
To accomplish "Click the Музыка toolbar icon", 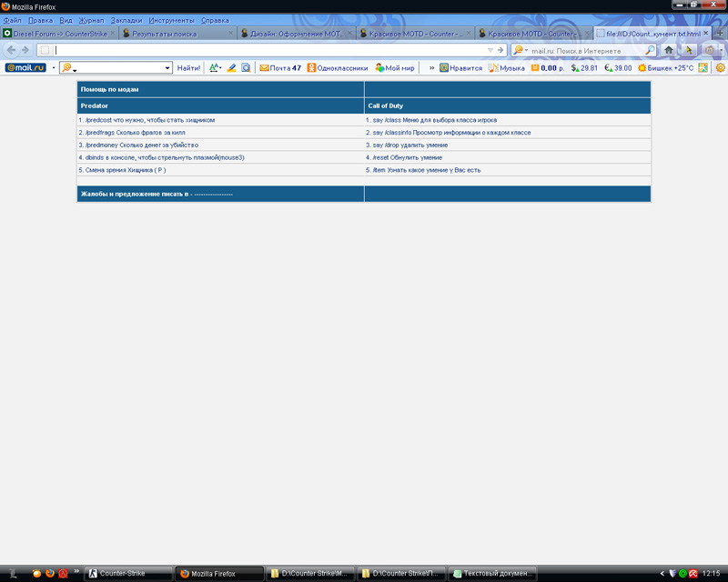I will click(507, 68).
